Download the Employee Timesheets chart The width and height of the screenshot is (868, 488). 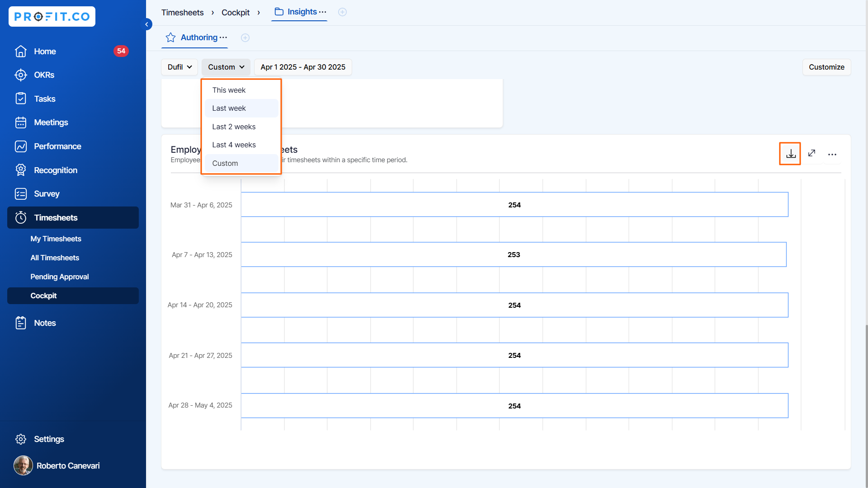pos(790,154)
